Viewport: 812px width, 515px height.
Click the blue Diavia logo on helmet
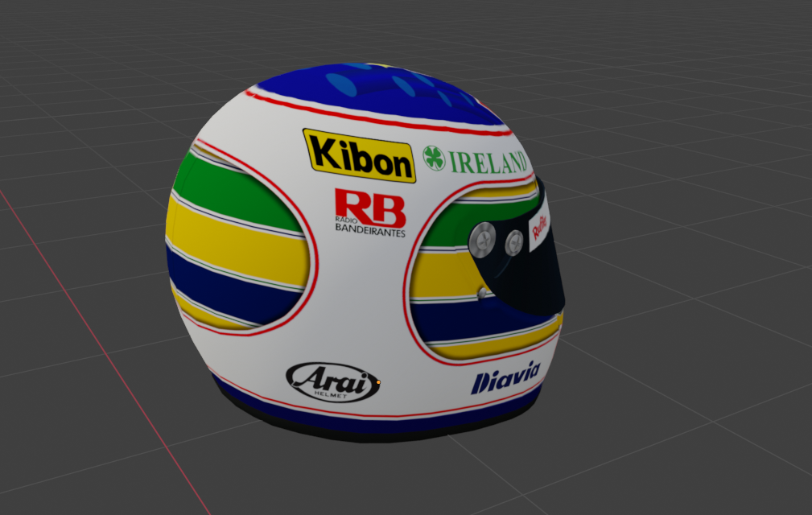(505, 378)
